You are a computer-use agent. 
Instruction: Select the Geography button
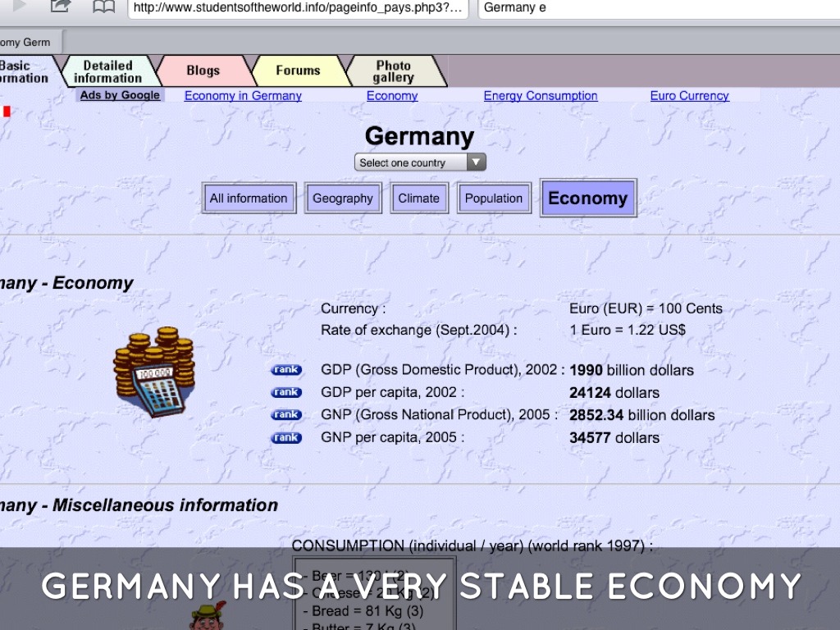[343, 198]
